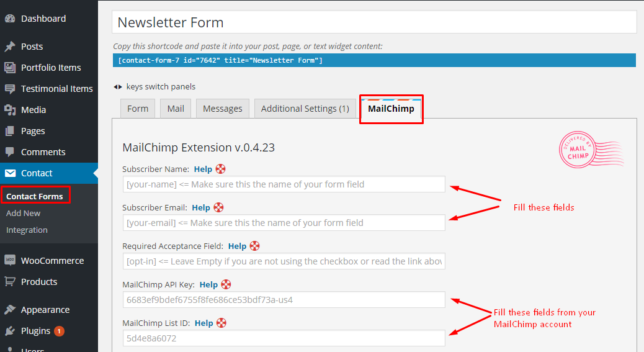The image size is (644, 352).
Task: Open the Messages tab
Action: [x=222, y=109]
